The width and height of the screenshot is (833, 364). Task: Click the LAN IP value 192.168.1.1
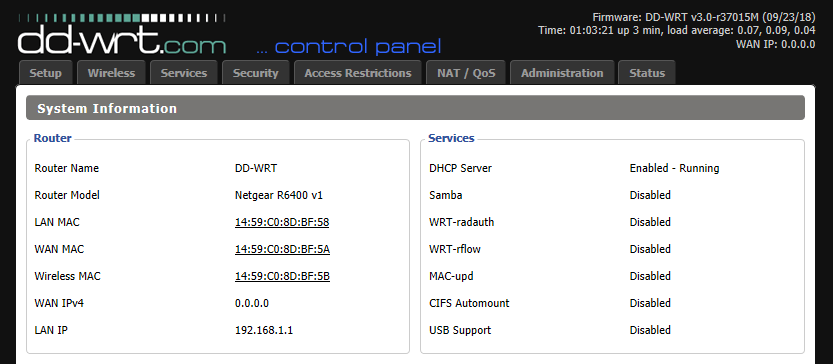264,331
